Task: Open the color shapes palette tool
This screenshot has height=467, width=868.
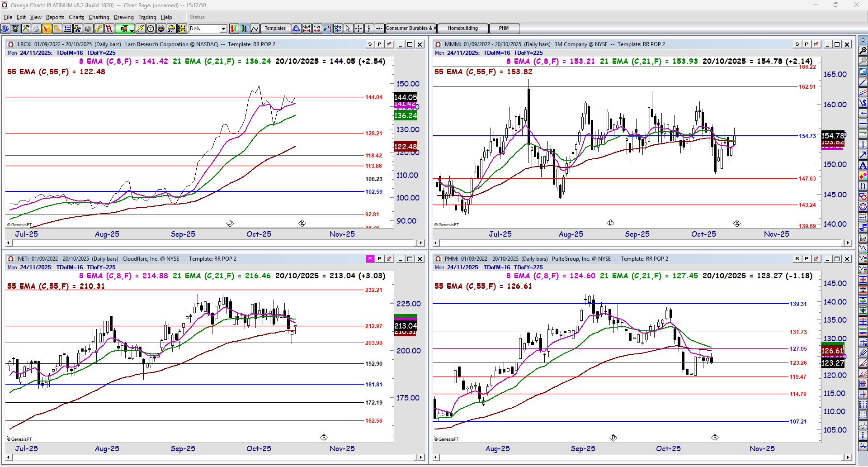Action: [863, 176]
